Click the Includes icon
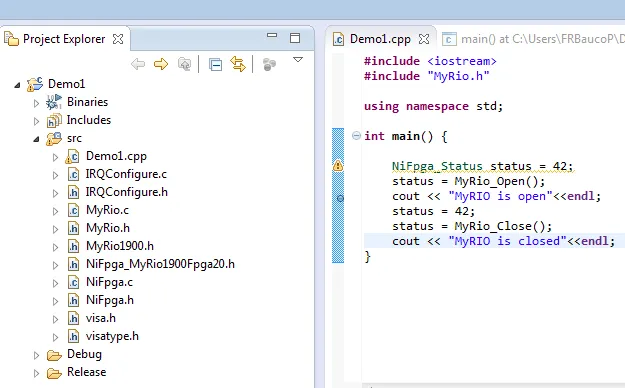Viewport: 625px width, 388px height. tap(54, 120)
